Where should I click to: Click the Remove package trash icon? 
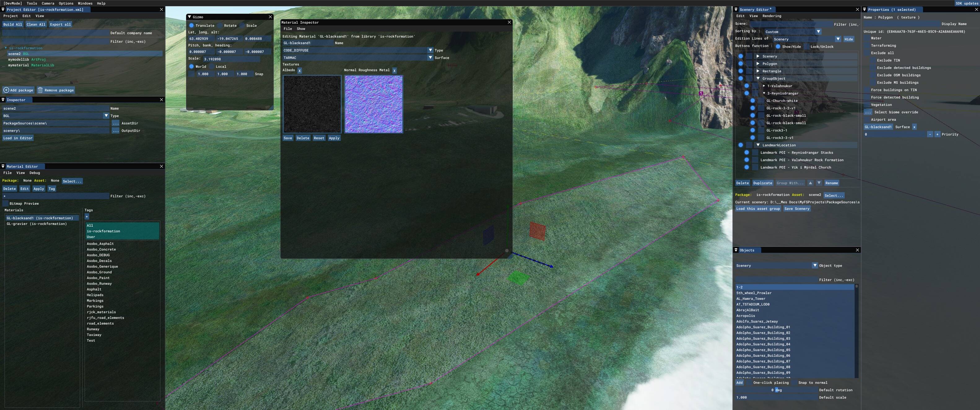40,90
